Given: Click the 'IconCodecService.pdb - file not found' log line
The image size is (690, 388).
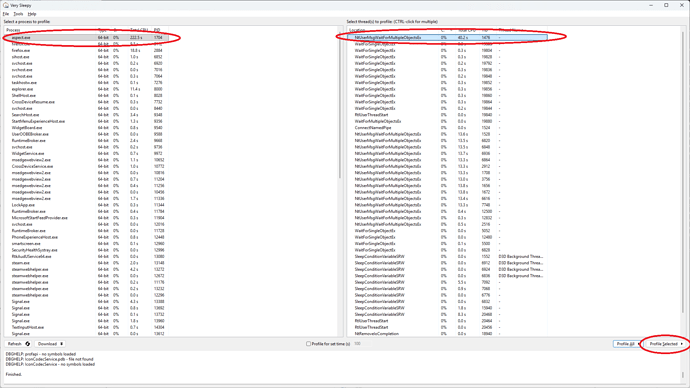Looking at the screenshot, I should 49,359.
